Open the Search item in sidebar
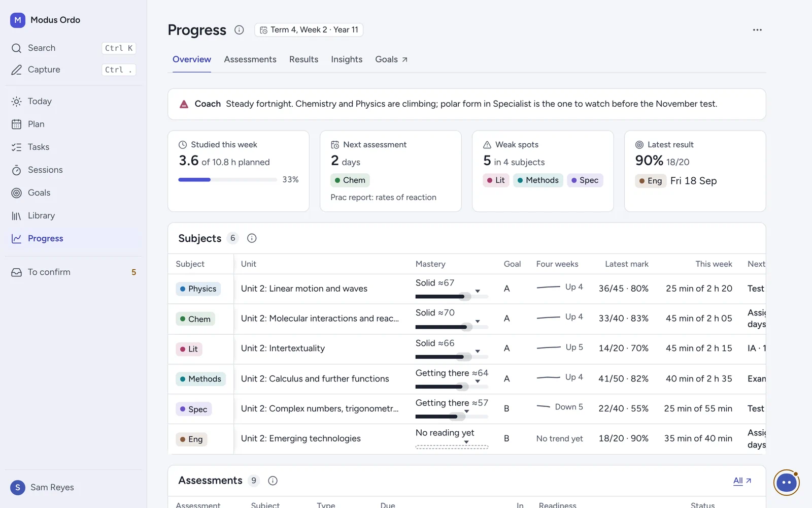The height and width of the screenshot is (508, 812). [73, 48]
